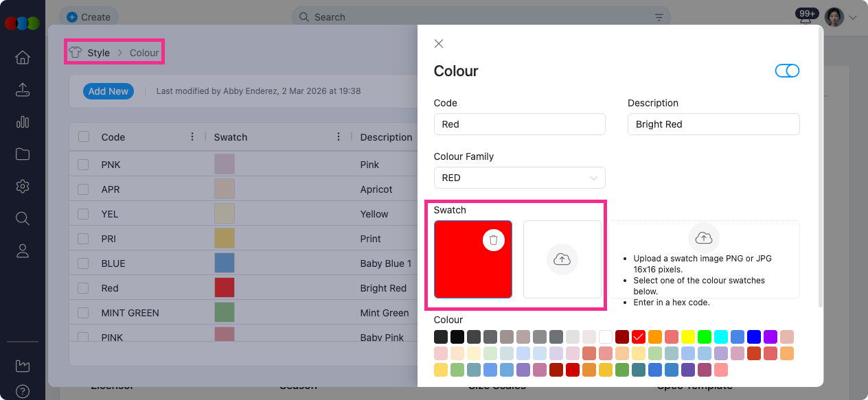
Task: Toggle the Colour active switch
Action: [x=787, y=71]
